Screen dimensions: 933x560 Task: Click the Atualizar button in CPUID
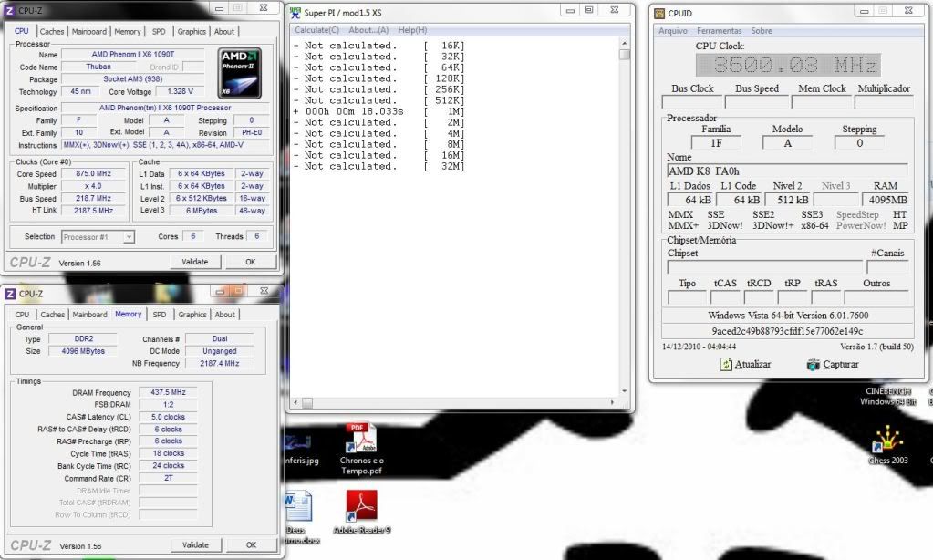click(x=745, y=364)
